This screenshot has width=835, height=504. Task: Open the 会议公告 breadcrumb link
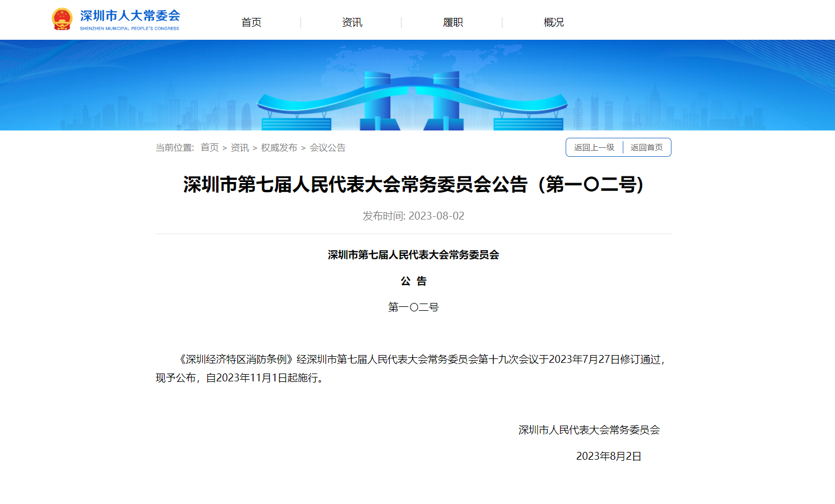coord(328,147)
